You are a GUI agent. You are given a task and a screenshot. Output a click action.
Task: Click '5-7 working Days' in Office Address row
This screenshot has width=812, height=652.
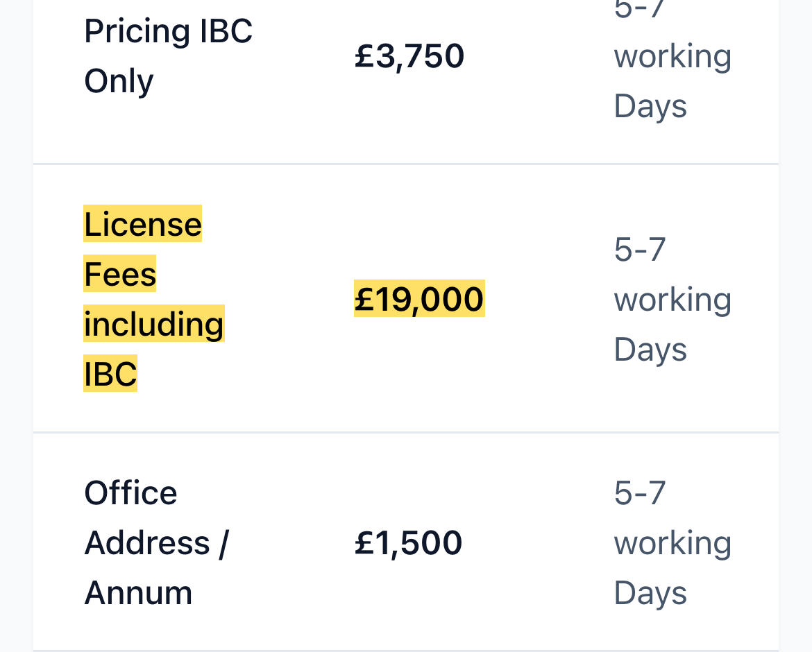(673, 542)
